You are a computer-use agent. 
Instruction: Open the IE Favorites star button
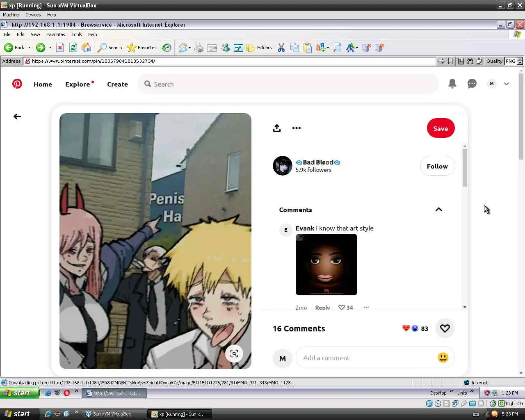point(142,48)
